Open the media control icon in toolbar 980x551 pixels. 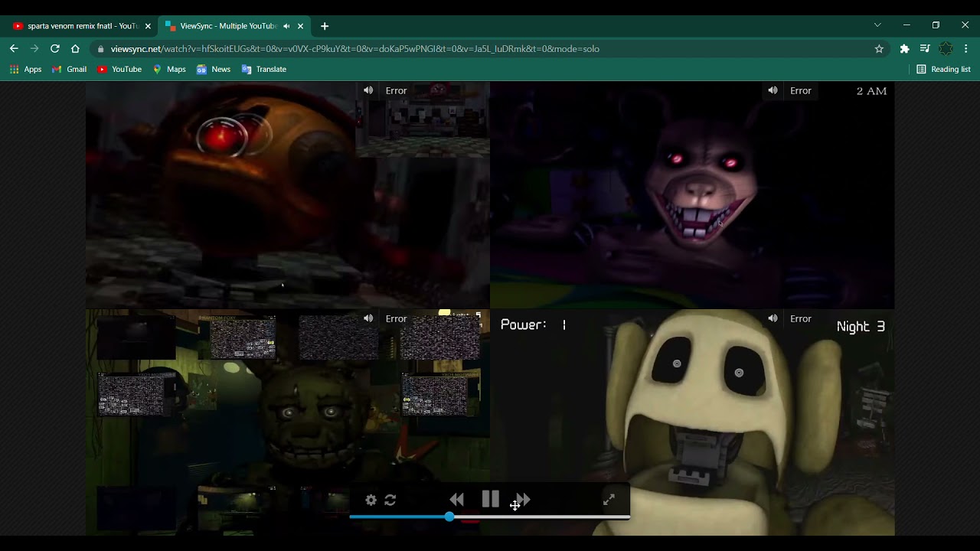pos(925,49)
